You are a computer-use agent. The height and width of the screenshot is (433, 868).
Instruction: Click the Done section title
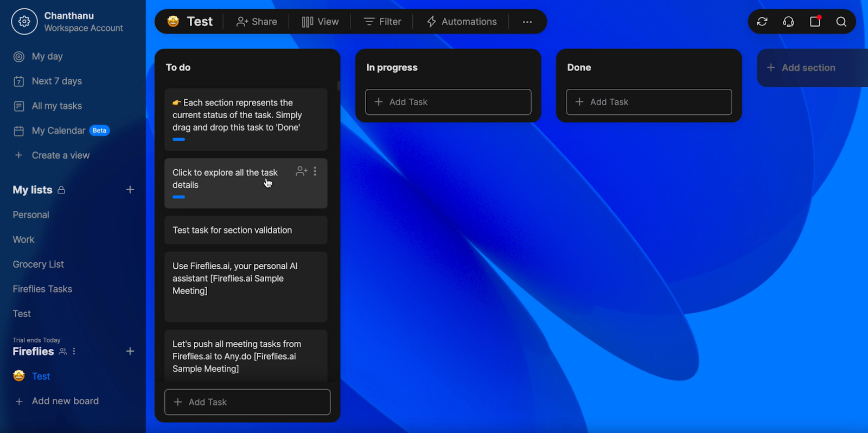point(579,68)
